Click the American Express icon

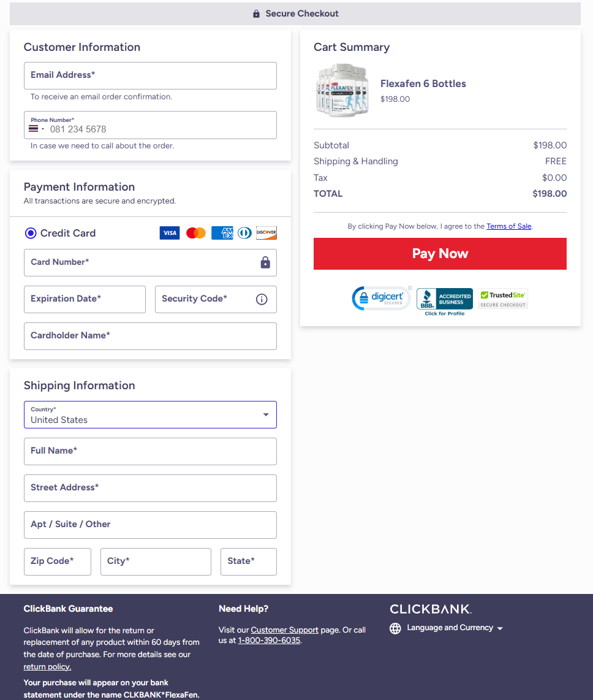(222, 233)
